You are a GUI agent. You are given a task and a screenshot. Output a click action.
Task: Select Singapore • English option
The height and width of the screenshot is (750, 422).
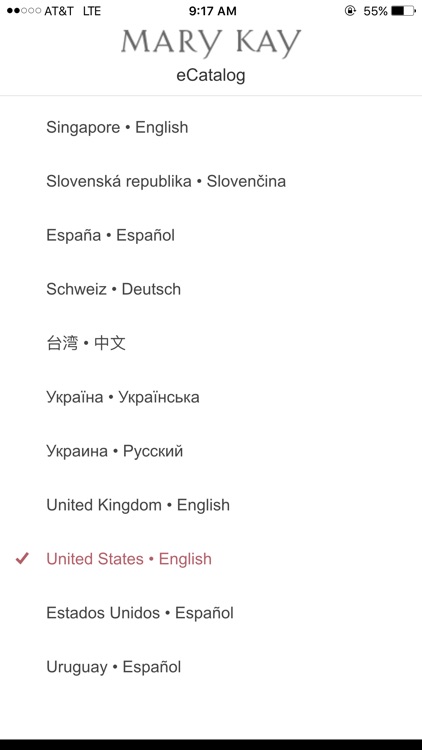pyautogui.click(x=211, y=127)
